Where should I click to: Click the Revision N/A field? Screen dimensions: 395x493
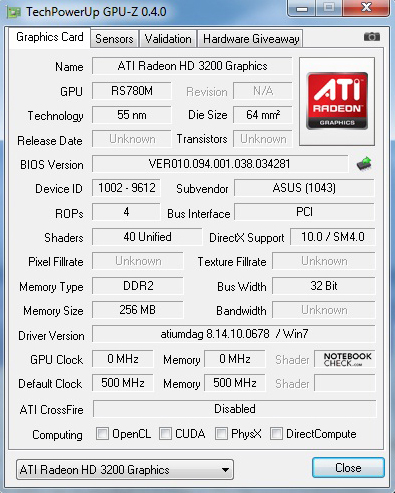click(263, 91)
